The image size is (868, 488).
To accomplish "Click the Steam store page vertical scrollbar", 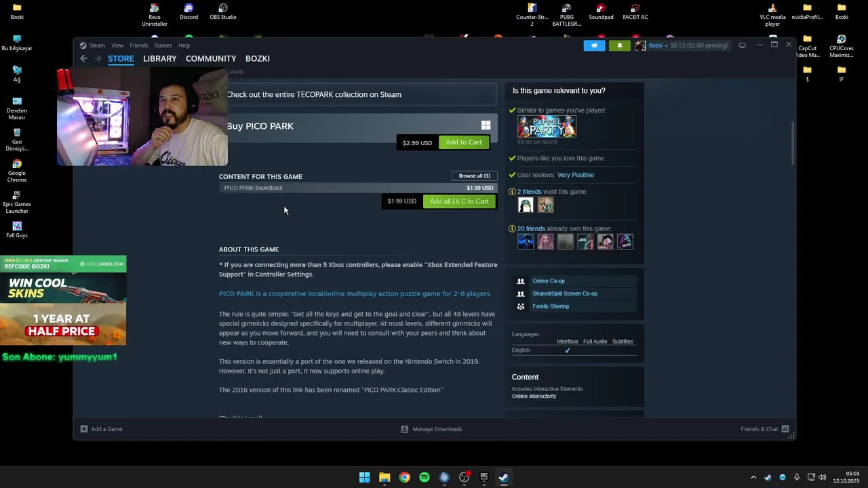I will [x=793, y=142].
